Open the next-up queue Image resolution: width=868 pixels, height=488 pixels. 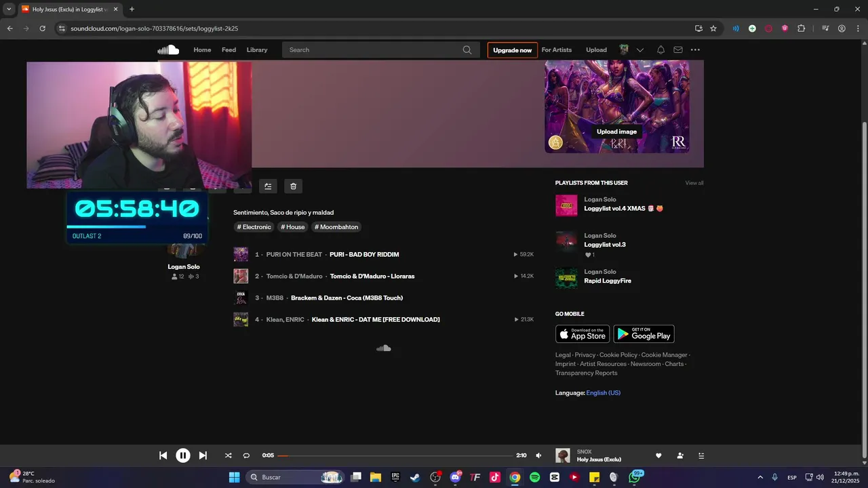click(701, 455)
